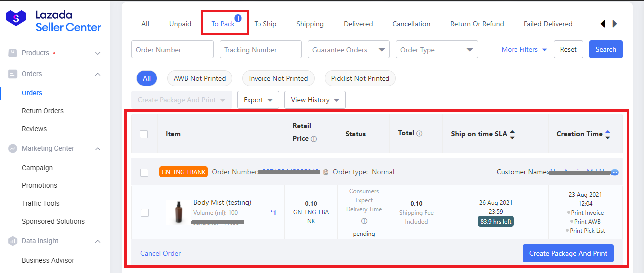644x273 pixels.
Task: Toggle the select-all orders checkbox
Action: (x=144, y=134)
